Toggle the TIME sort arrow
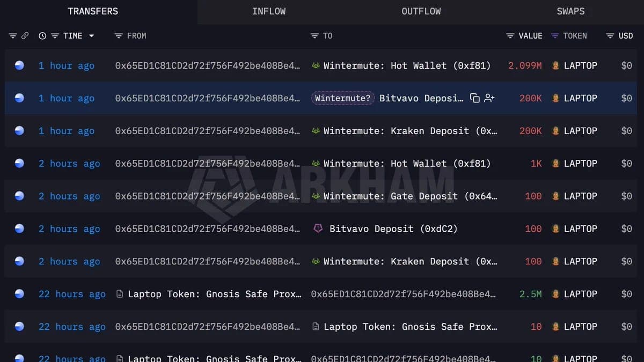 click(x=91, y=36)
